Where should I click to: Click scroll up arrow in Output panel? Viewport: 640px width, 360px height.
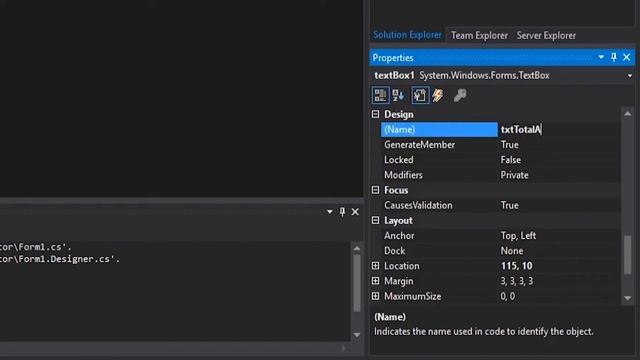(357, 248)
